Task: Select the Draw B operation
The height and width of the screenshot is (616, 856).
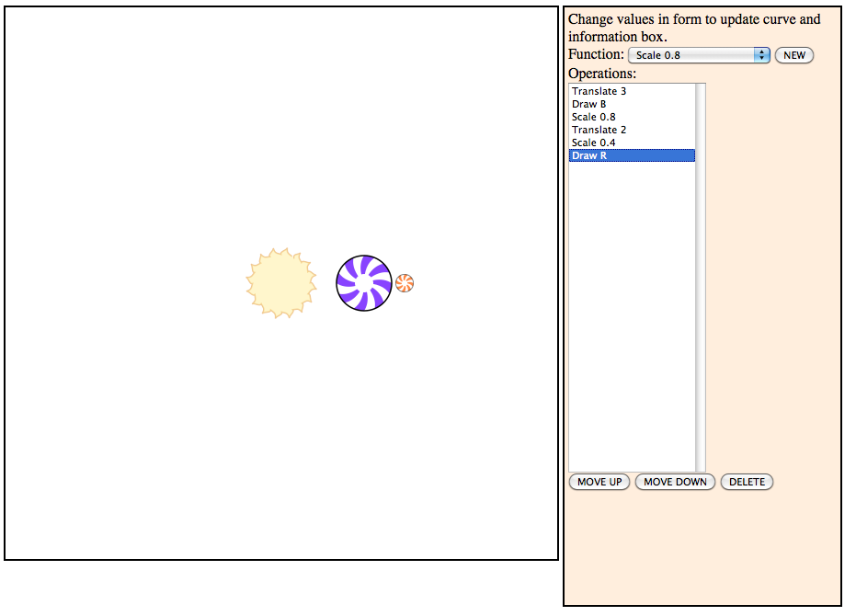Action: 589,104
